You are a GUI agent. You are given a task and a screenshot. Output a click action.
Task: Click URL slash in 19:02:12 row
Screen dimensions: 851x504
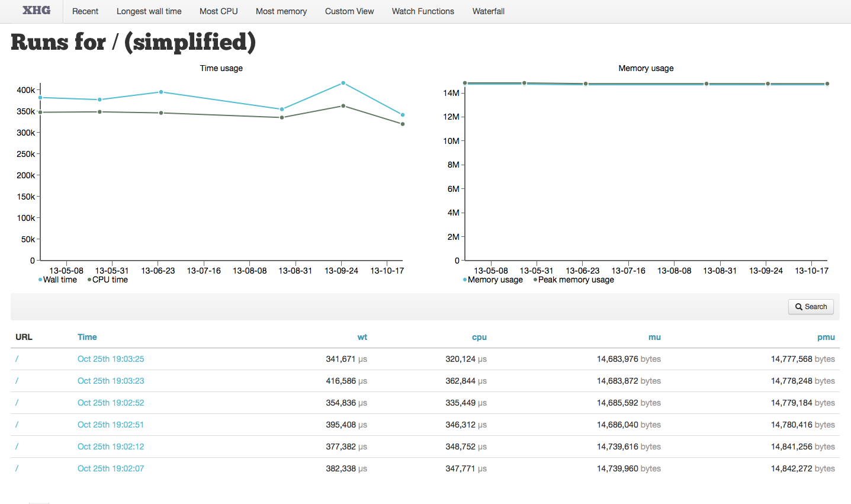coord(17,447)
